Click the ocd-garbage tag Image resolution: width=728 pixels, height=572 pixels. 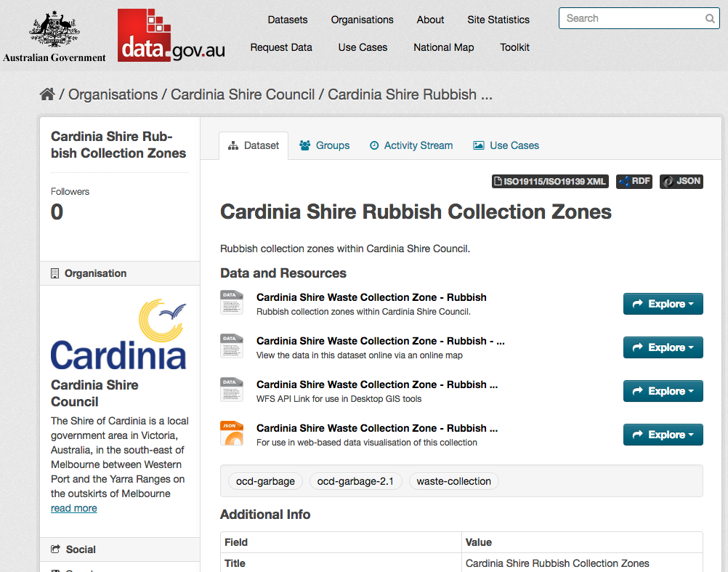pyautogui.click(x=265, y=481)
